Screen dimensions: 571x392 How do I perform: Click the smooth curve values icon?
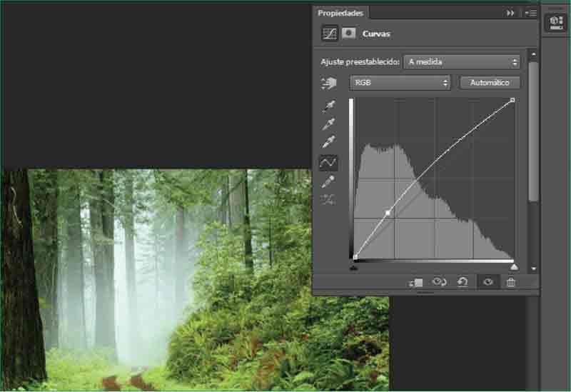328,200
